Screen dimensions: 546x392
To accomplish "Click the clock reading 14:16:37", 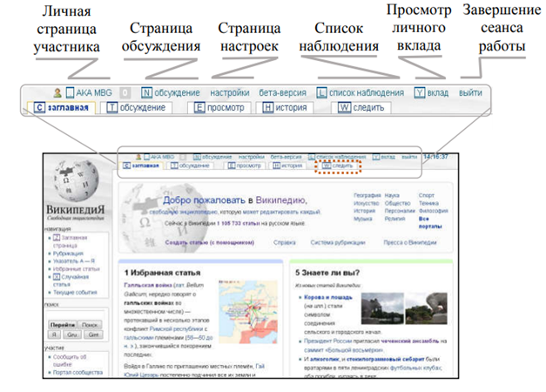I will (x=435, y=157).
